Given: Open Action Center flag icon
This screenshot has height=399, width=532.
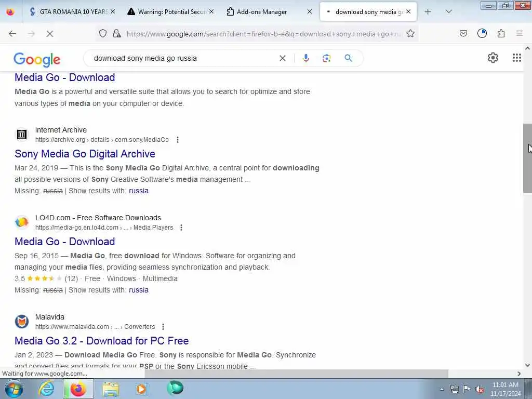Looking at the screenshot, I should click(467, 389).
